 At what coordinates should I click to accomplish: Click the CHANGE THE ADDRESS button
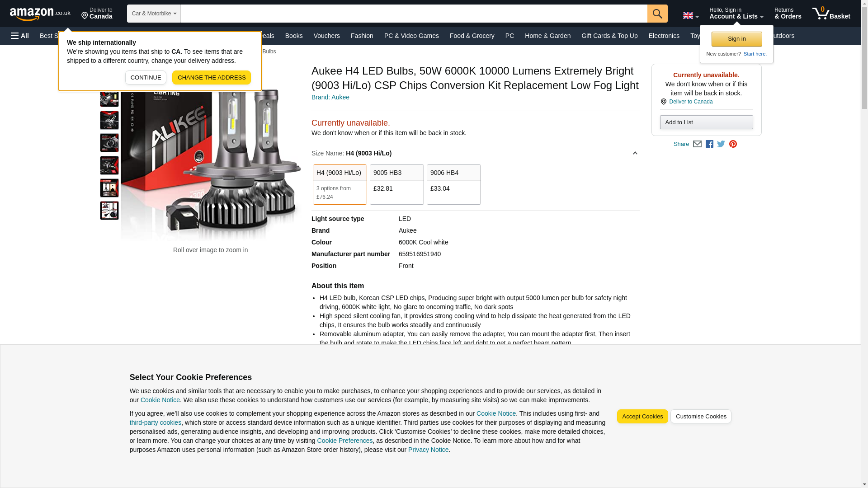(x=212, y=77)
